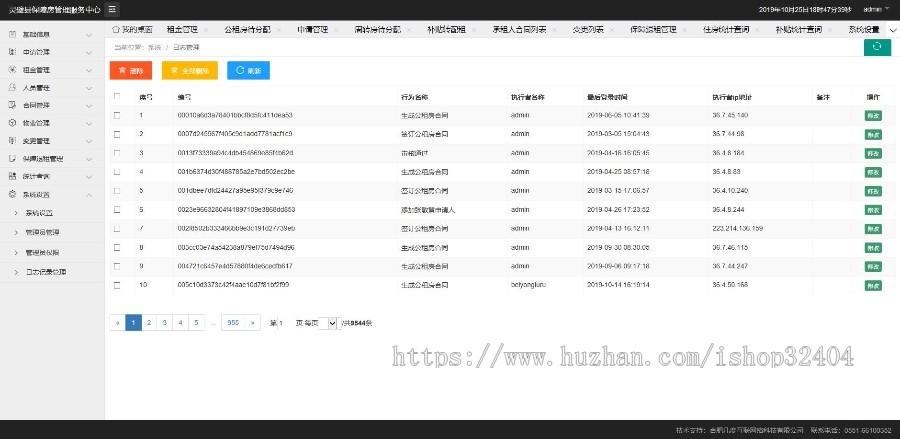Close the 补贴转配租 tab with its x
This screenshot has height=439, width=900.
click(475, 30)
